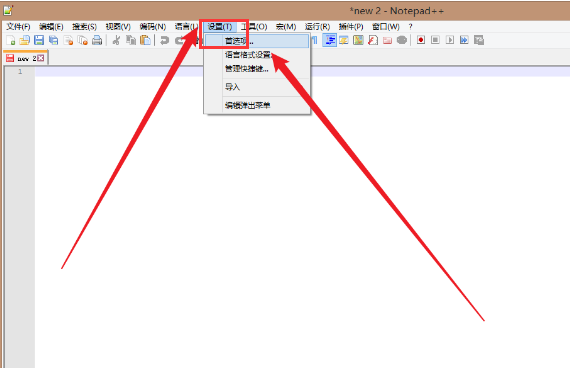This screenshot has width=570, height=368.
Task: Select 管理快捷键... menu entry
Action: [x=257, y=68]
